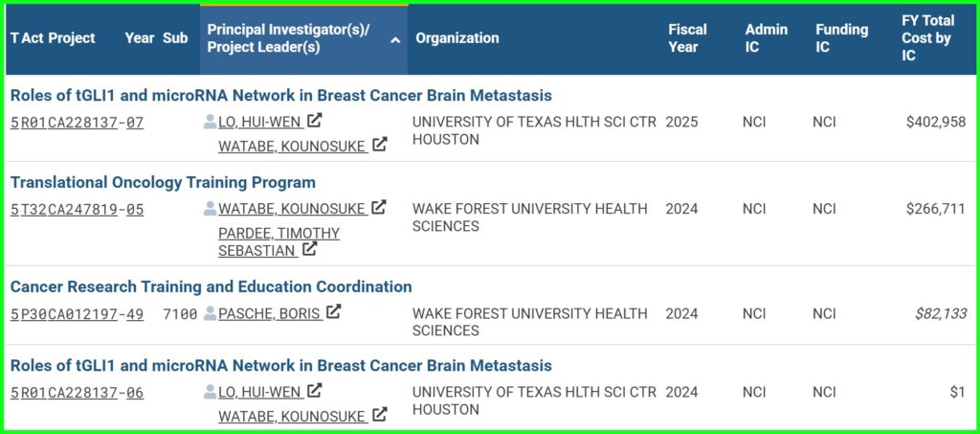Open Translational Oncology Training Program project title
This screenshot has height=434, width=980.
coord(163,183)
